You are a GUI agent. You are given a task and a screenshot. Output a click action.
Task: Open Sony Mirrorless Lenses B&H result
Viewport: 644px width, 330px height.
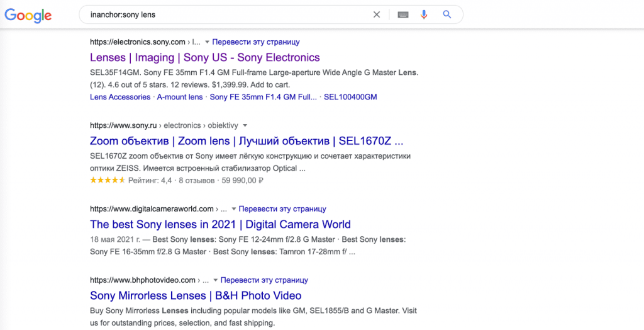tap(196, 295)
